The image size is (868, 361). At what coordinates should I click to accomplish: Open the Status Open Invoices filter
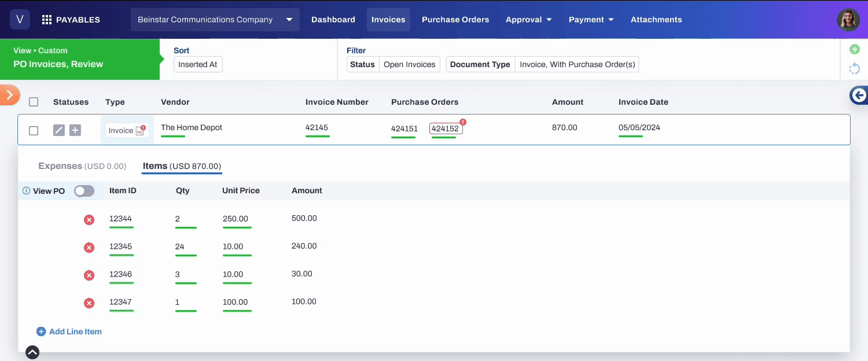[x=393, y=64]
